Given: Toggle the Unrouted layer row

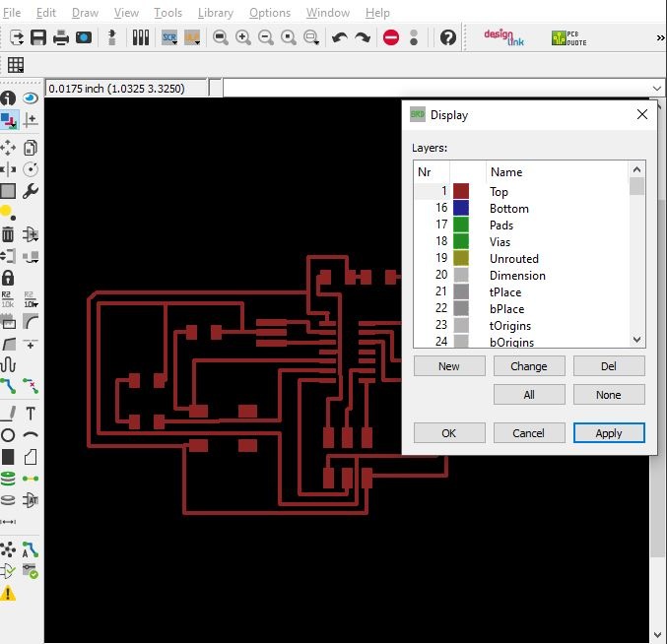Looking at the screenshot, I should tap(520, 258).
